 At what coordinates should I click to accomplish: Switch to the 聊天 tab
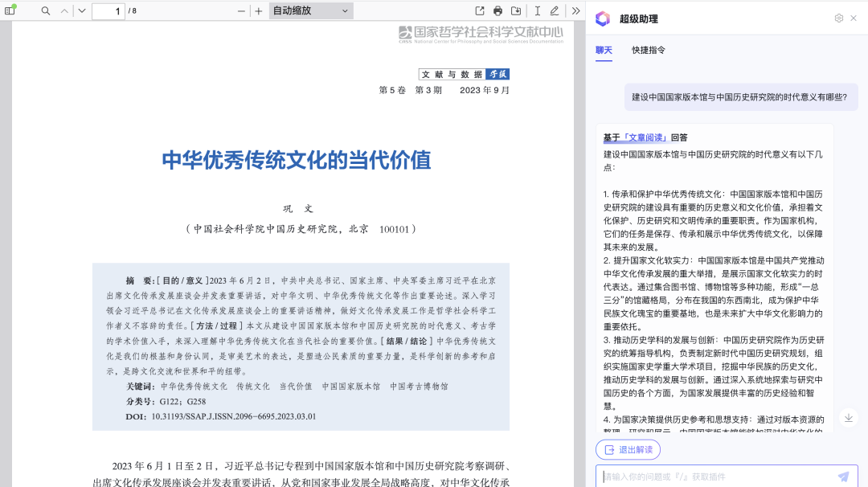tap(604, 51)
